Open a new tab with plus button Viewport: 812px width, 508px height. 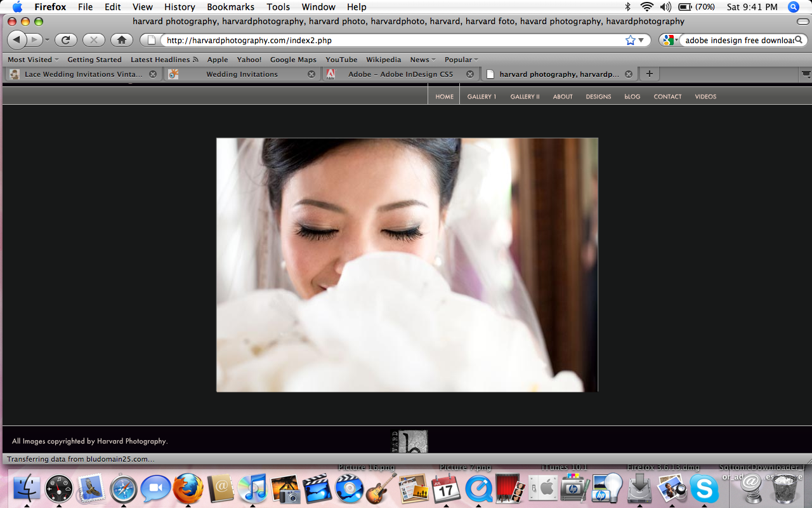point(649,74)
